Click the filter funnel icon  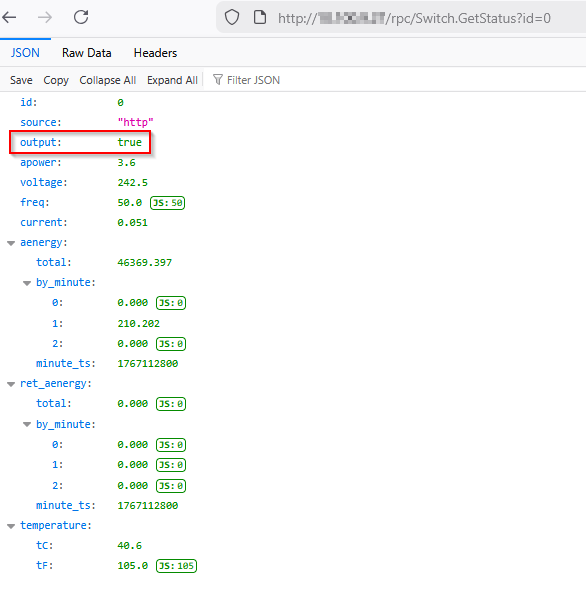218,80
